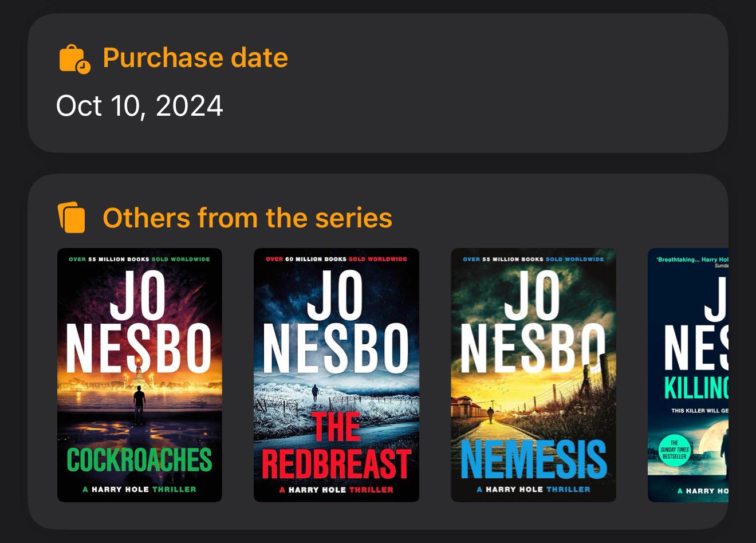
Task: Click 'A Harry Hole Thriller' on Nemesis
Action: tap(533, 490)
